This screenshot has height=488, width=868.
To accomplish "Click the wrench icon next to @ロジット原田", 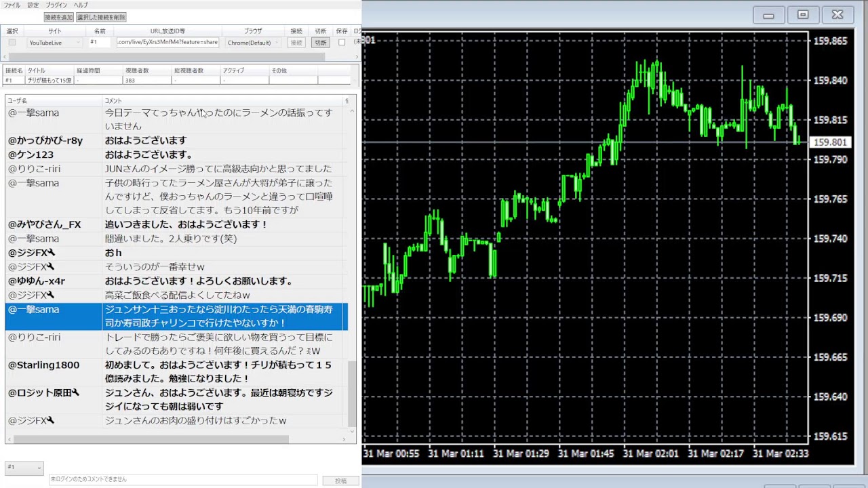I will click(75, 392).
